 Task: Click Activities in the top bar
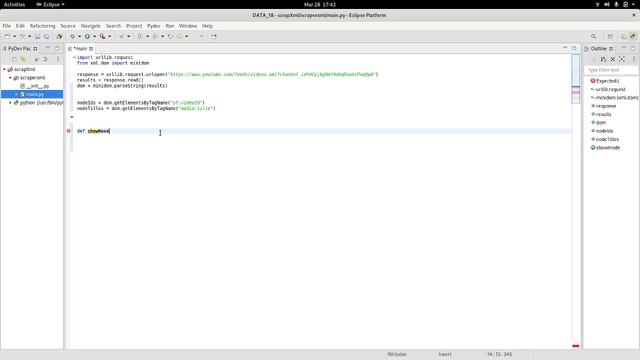14,4
